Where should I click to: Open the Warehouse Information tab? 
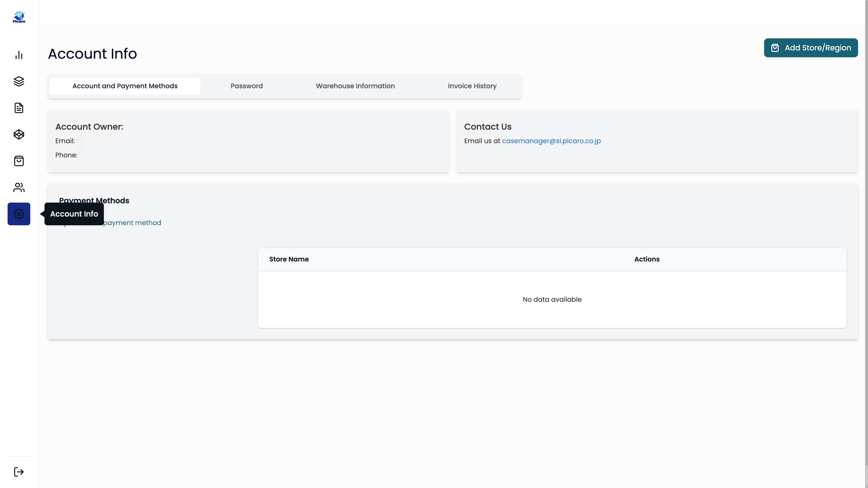click(x=355, y=86)
